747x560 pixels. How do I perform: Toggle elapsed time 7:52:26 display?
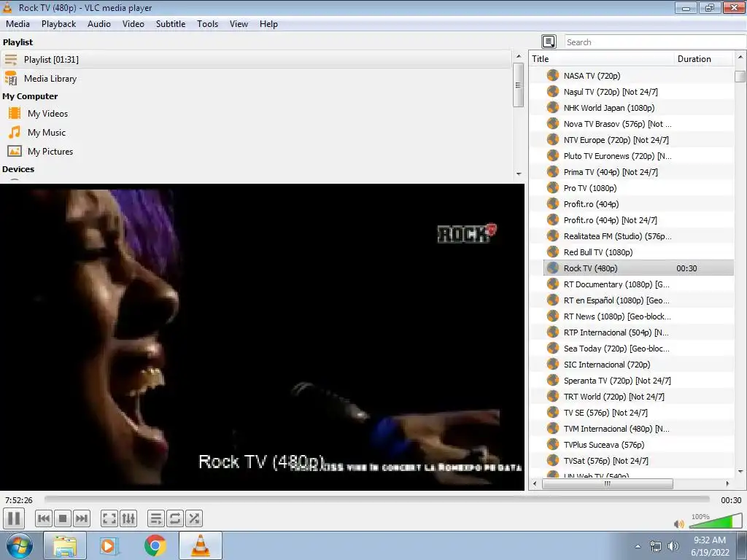[x=18, y=500]
